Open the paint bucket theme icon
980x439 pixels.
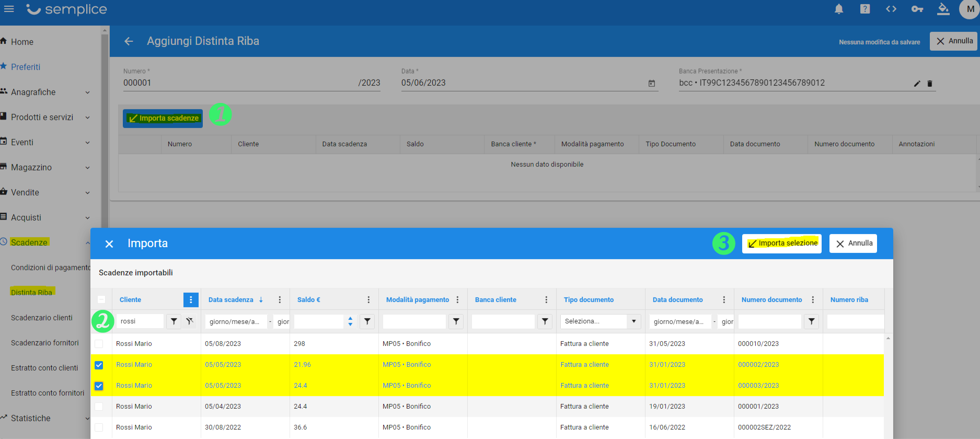pyautogui.click(x=943, y=9)
